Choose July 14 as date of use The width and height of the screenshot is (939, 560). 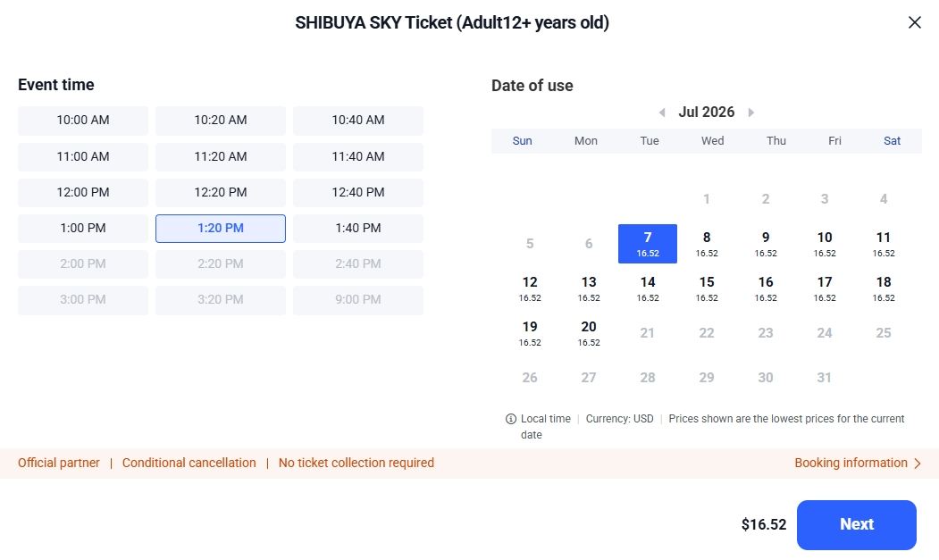point(648,288)
